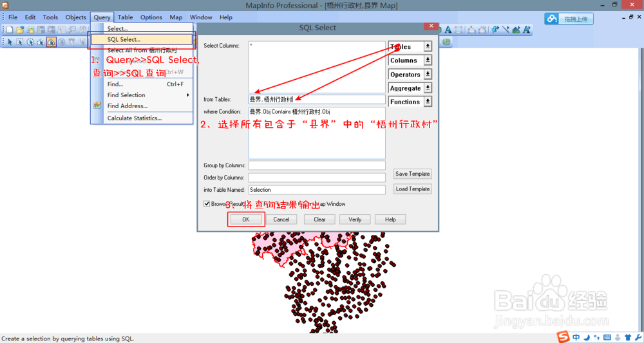
Task: Click the Load Template button
Action: click(x=412, y=189)
